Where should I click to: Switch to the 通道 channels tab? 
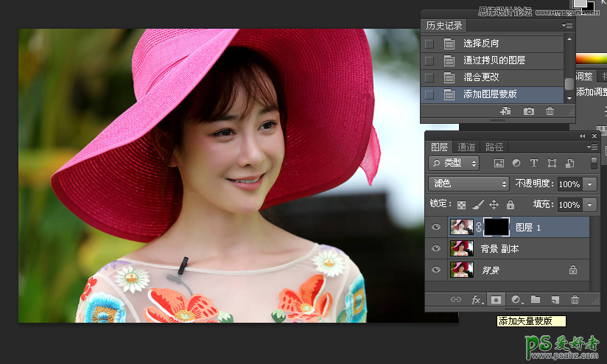pyautogui.click(x=466, y=147)
